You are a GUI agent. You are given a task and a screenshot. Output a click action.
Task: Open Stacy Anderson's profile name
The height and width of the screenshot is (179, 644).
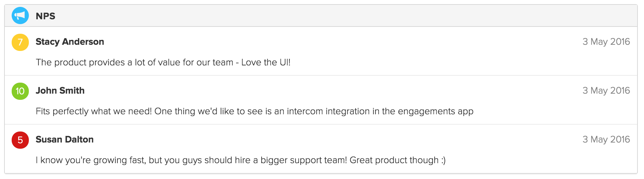(x=70, y=42)
